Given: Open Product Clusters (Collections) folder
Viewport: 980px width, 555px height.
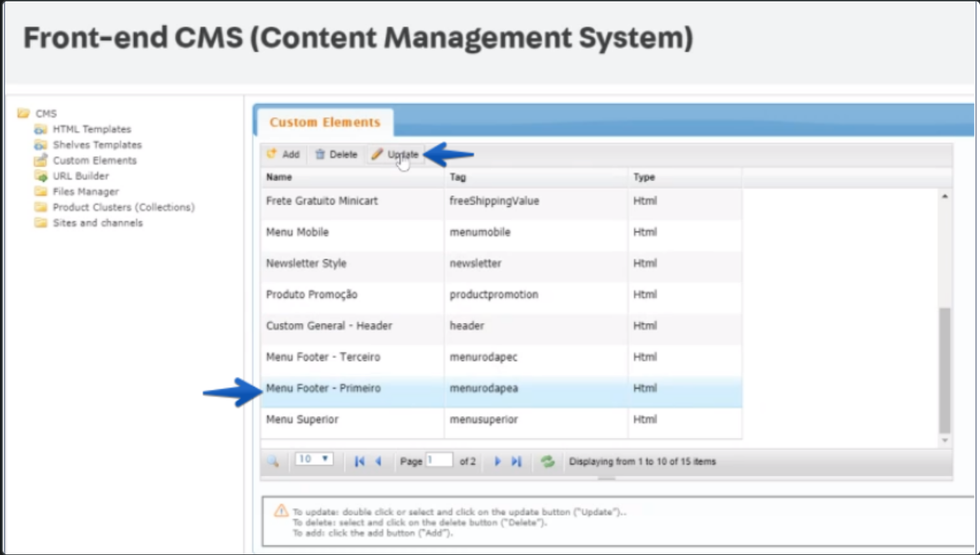Looking at the screenshot, I should pyautogui.click(x=124, y=207).
